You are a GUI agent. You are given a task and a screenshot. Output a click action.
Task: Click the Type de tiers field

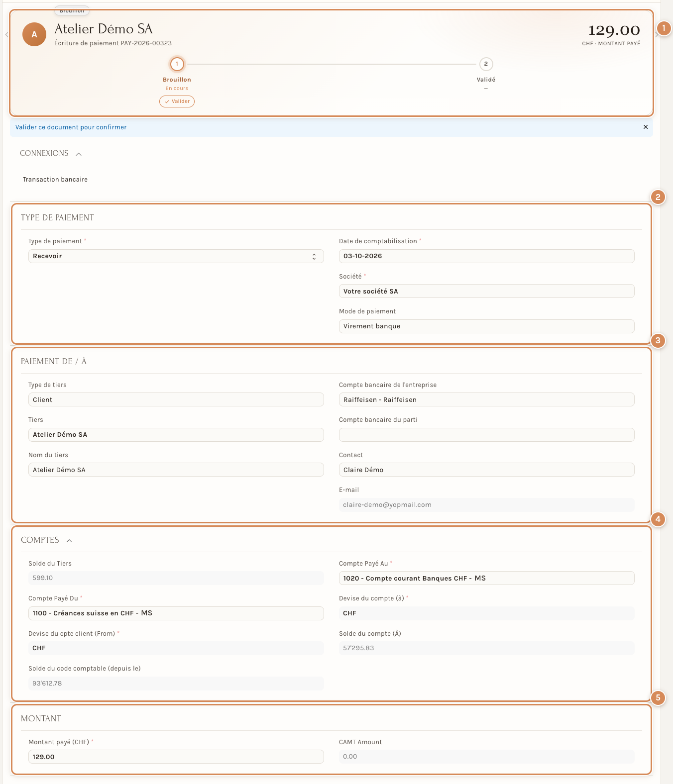click(x=176, y=399)
